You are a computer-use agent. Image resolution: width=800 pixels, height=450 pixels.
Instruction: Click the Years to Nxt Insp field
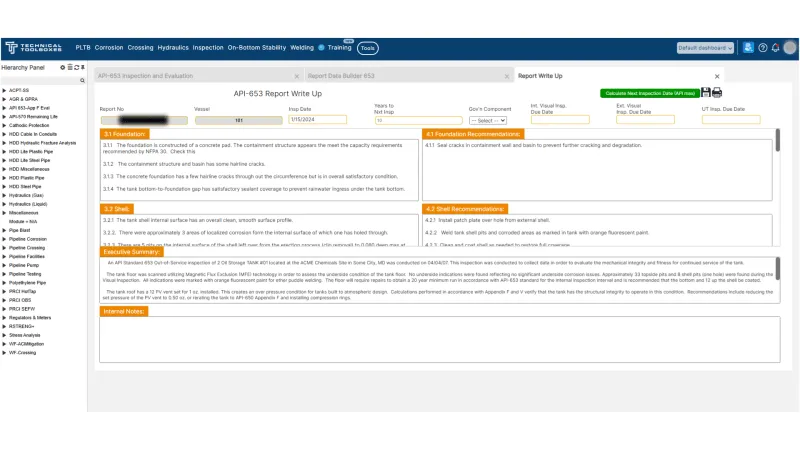(418, 120)
